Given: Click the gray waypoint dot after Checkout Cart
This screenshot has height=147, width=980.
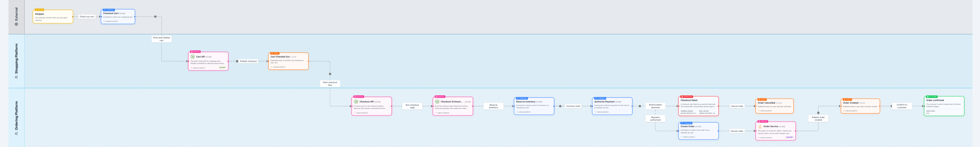Looking at the screenshot, I should coord(155,17).
